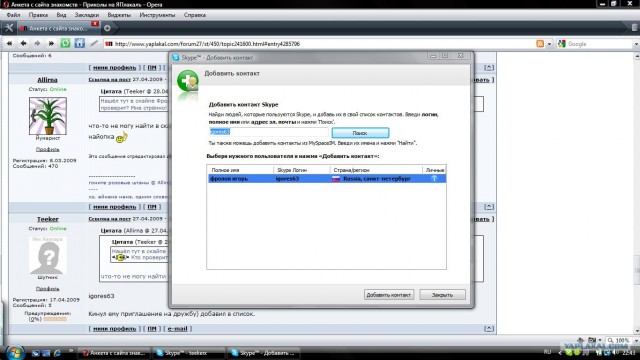640x360 pixels.
Task: Click the Fast forward navigation arrow
Action: coord(51,43)
